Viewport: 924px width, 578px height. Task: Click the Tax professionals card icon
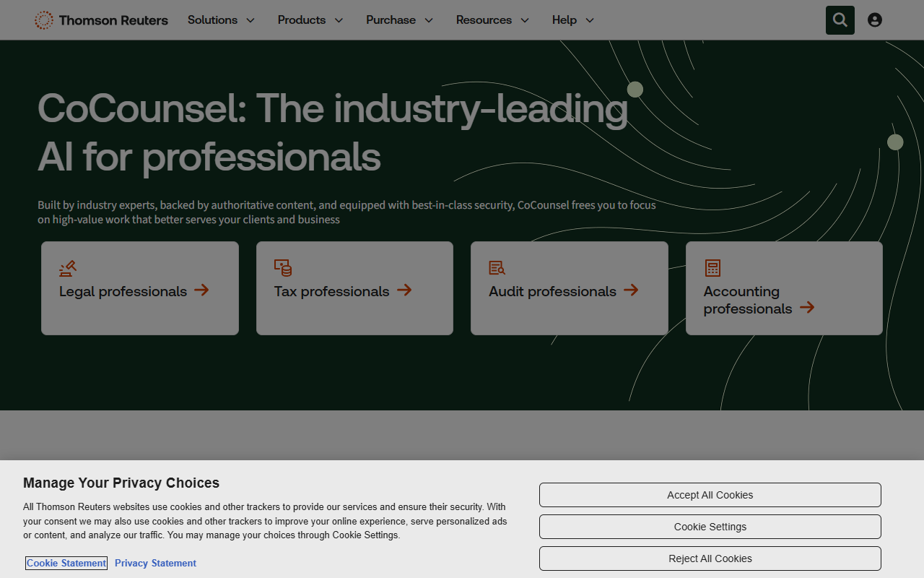click(283, 268)
